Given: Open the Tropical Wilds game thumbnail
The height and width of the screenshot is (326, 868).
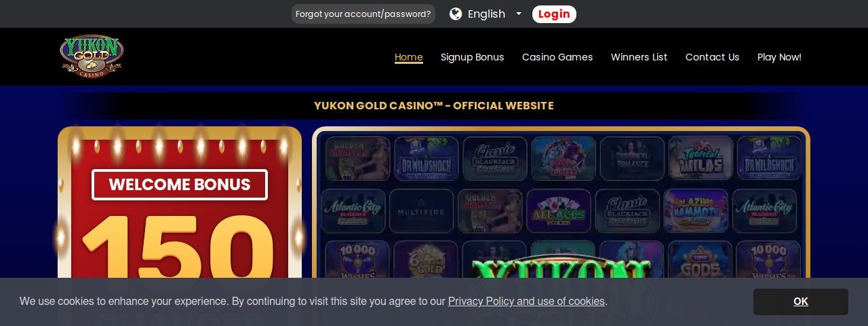Looking at the screenshot, I should pos(701,158).
